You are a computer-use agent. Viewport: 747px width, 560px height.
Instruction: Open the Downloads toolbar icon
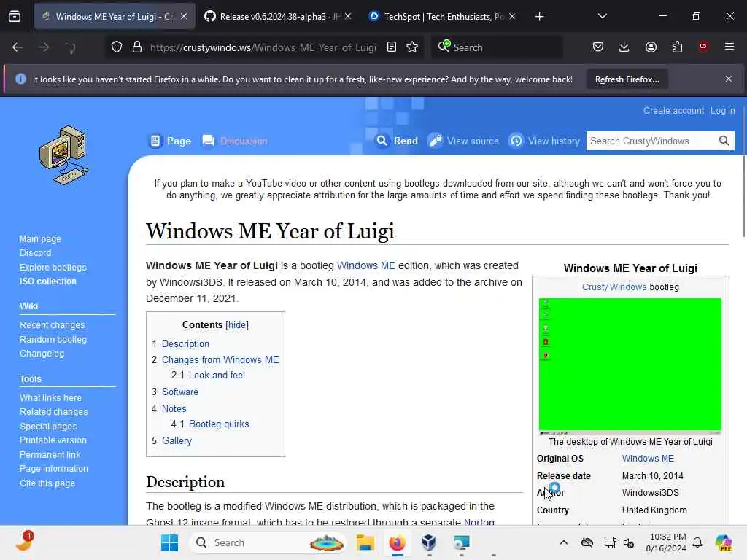click(624, 47)
